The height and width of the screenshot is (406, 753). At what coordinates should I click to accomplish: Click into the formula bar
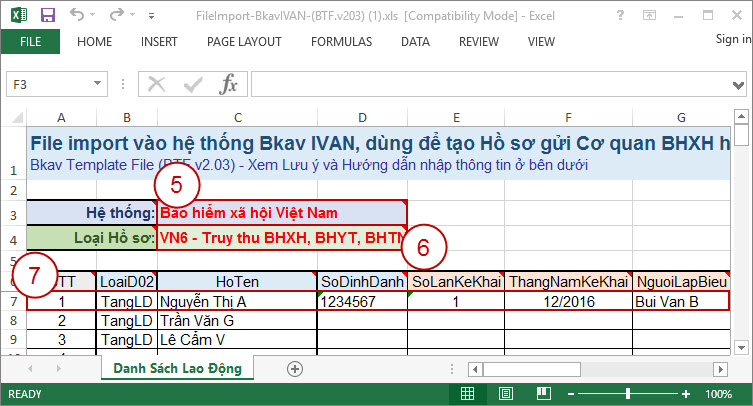[x=490, y=85]
